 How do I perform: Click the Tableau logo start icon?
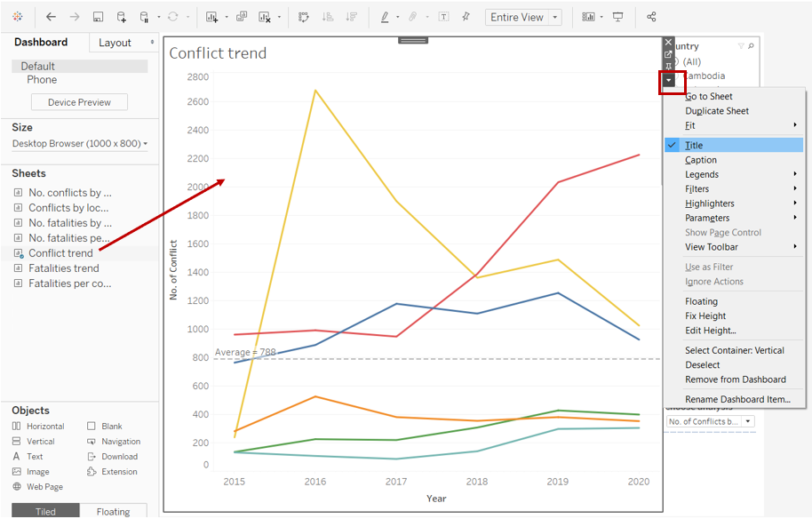(x=18, y=17)
